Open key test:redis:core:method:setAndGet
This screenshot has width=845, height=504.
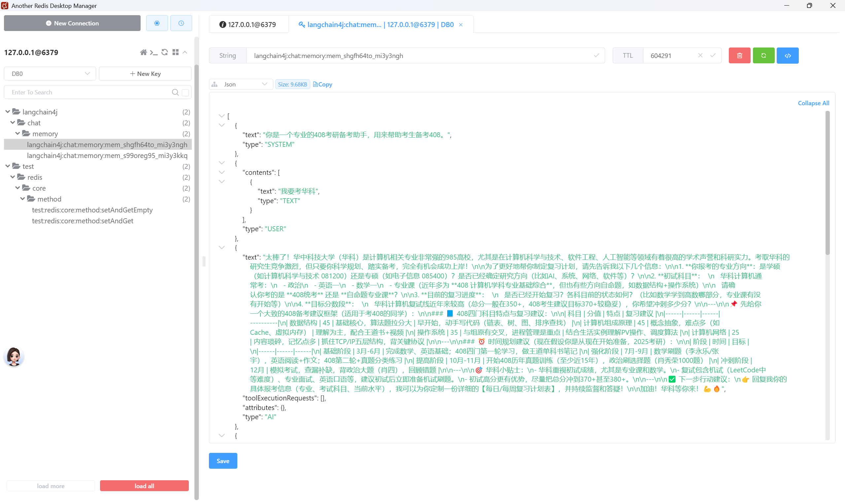pos(83,221)
